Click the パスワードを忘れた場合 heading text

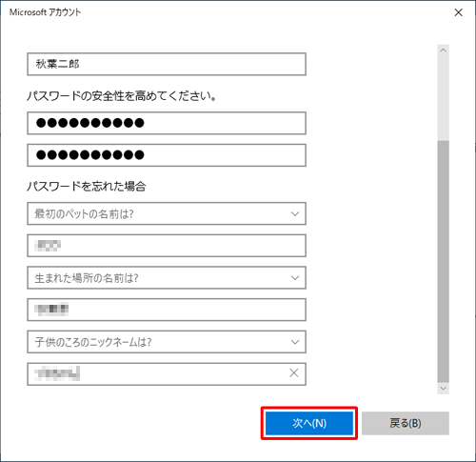[87, 187]
